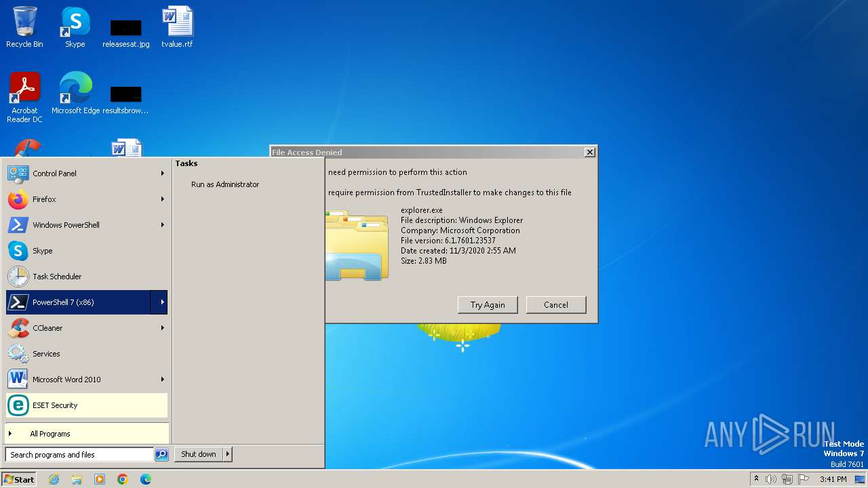Open the network tray icon
868x488 pixels.
pyautogui.click(x=787, y=479)
